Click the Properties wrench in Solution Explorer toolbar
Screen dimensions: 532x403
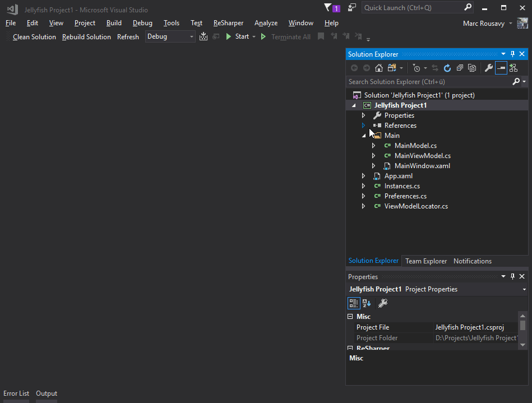(489, 68)
